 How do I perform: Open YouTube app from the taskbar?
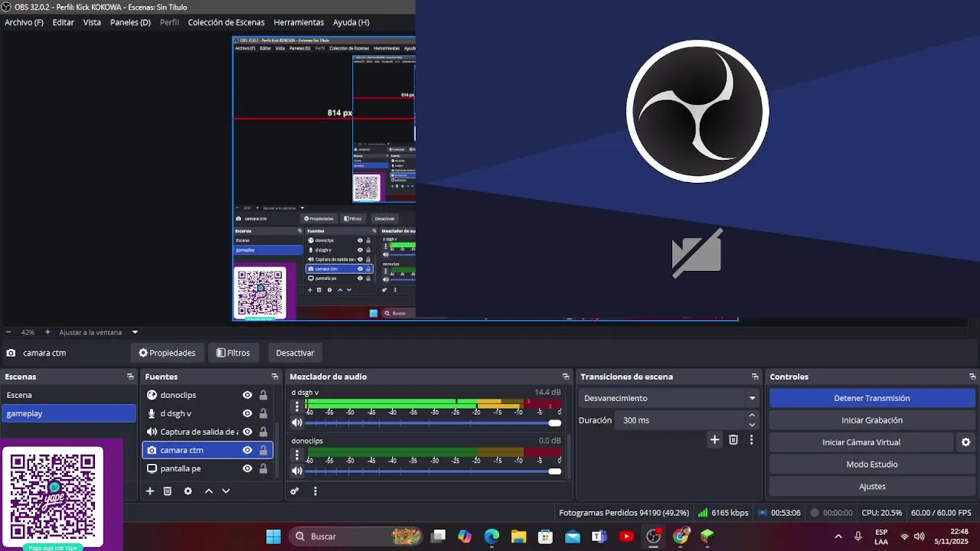pos(626,536)
